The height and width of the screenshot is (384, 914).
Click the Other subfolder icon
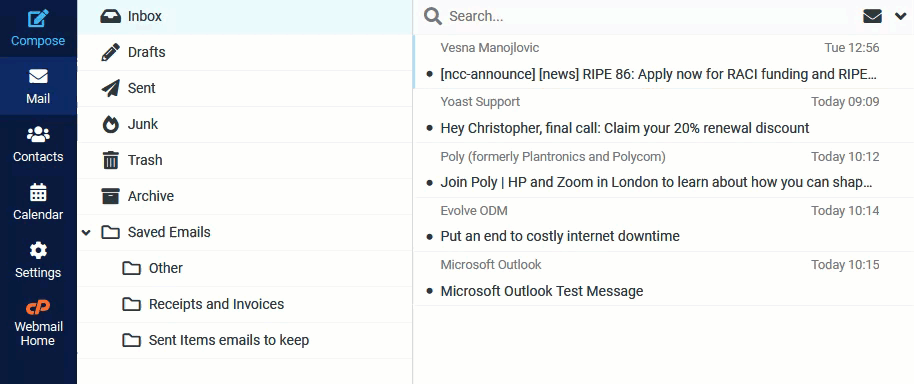click(131, 268)
